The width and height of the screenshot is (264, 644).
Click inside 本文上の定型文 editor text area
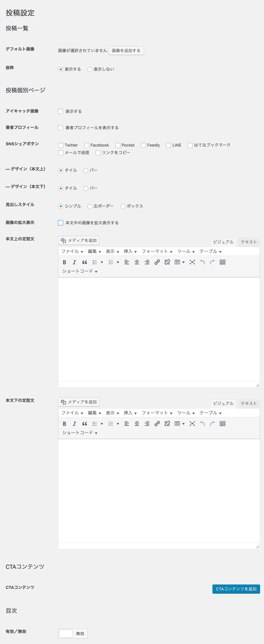click(159, 329)
